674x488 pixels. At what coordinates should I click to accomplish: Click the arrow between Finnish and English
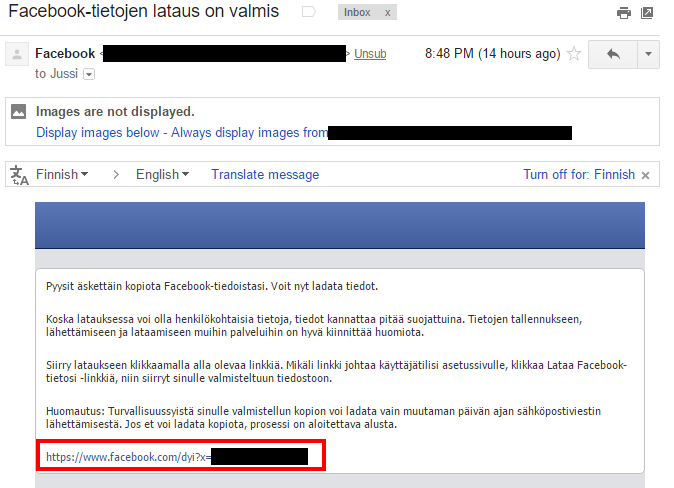116,175
